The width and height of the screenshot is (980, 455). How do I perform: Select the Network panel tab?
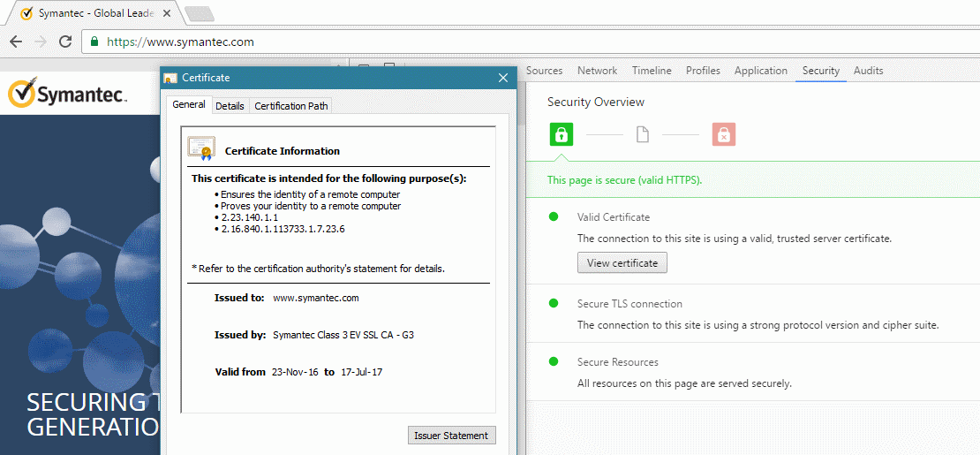597,71
